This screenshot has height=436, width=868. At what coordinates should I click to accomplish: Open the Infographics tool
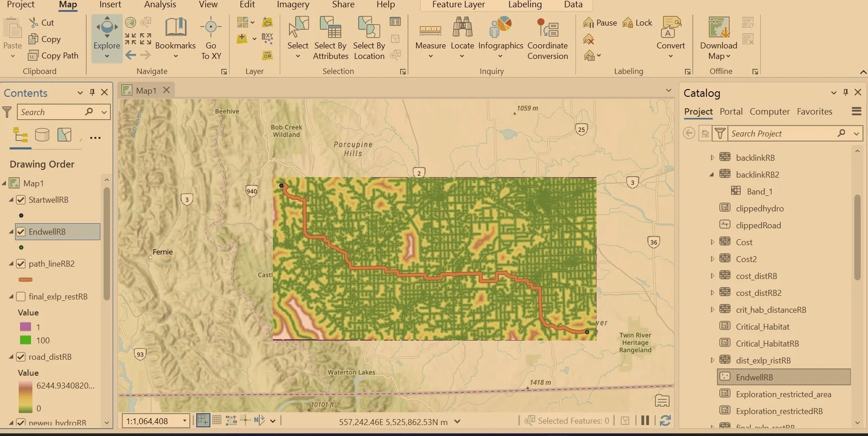pos(500,38)
